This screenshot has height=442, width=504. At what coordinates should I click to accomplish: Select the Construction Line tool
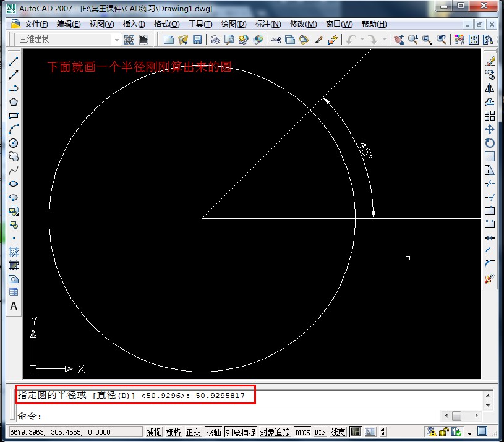point(14,75)
